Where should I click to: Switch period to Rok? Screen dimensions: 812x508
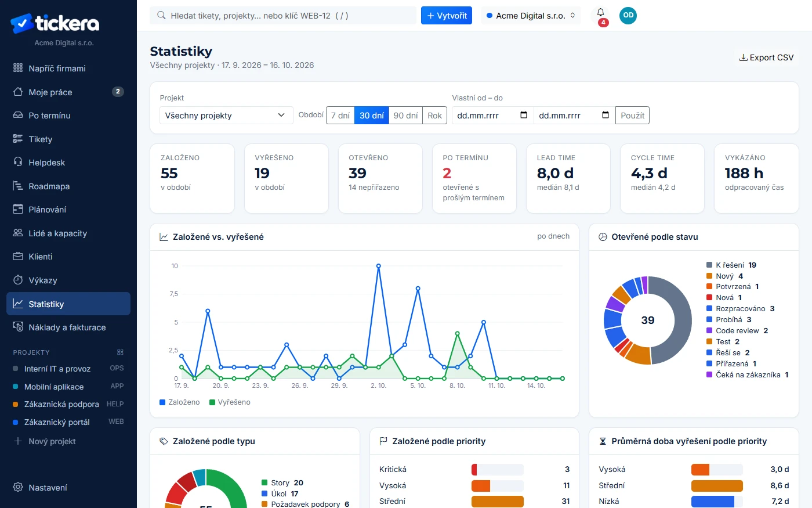coord(435,116)
